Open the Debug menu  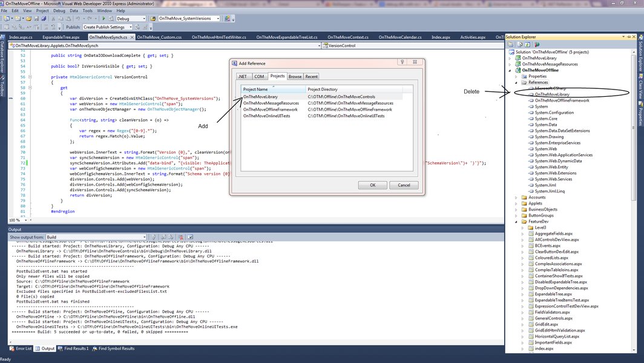point(59,11)
